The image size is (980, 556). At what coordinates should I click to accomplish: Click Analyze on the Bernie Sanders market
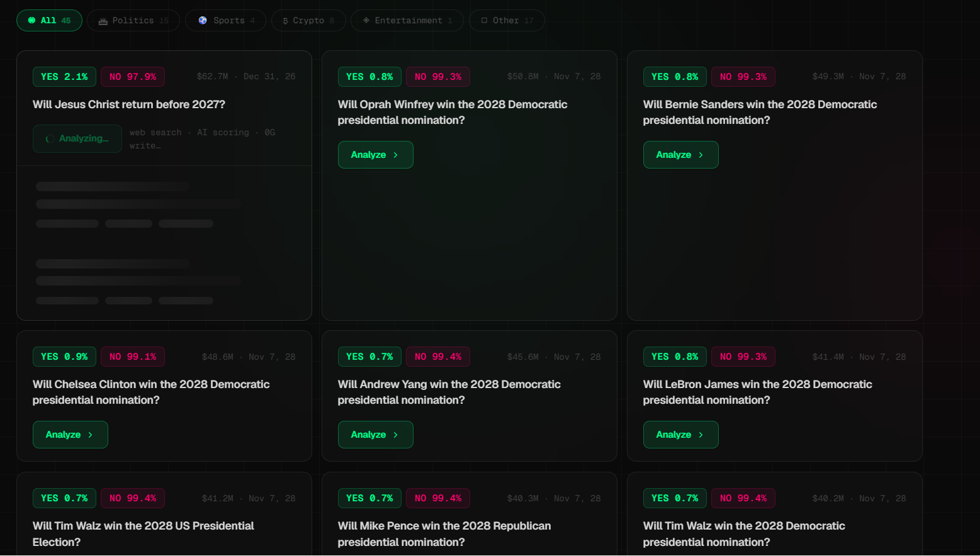point(680,155)
